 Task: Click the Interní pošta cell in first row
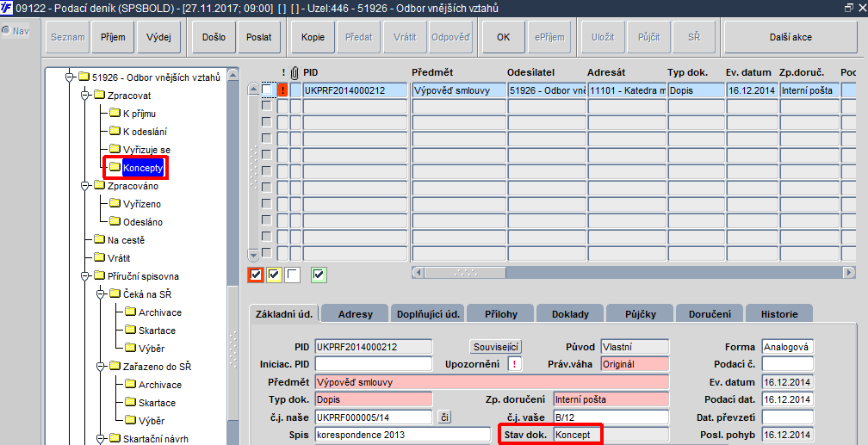click(809, 90)
